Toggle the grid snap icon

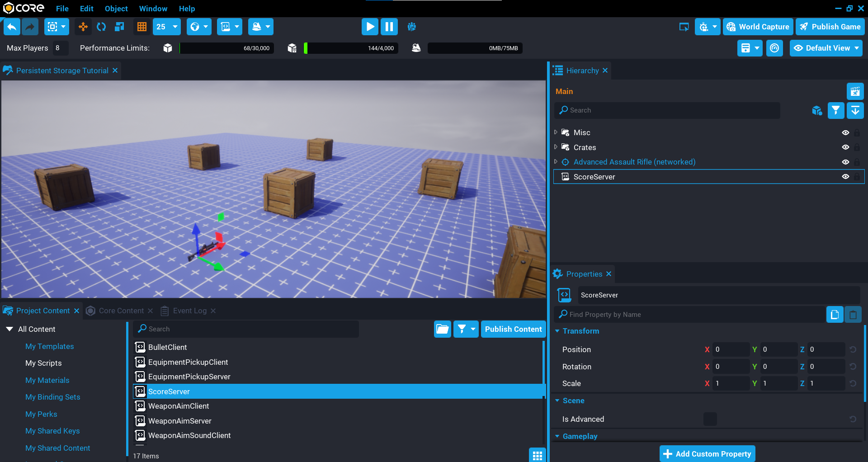pyautogui.click(x=142, y=27)
